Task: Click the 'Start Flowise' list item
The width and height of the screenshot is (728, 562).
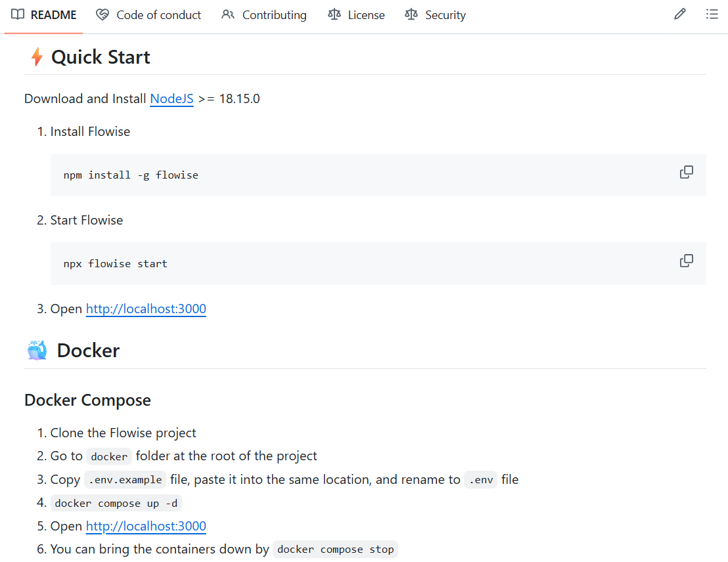Action: [x=86, y=220]
